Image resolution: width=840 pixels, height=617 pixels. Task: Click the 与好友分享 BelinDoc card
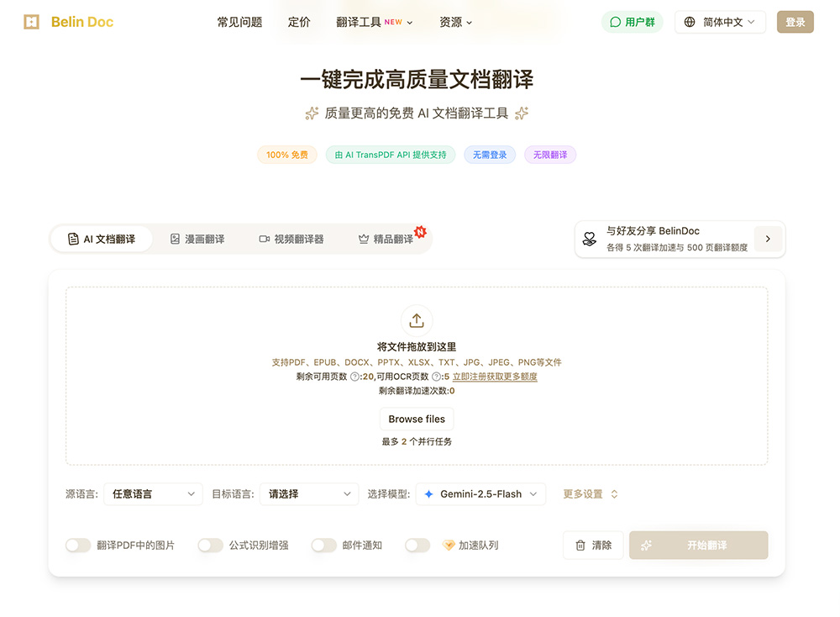pyautogui.click(x=680, y=239)
